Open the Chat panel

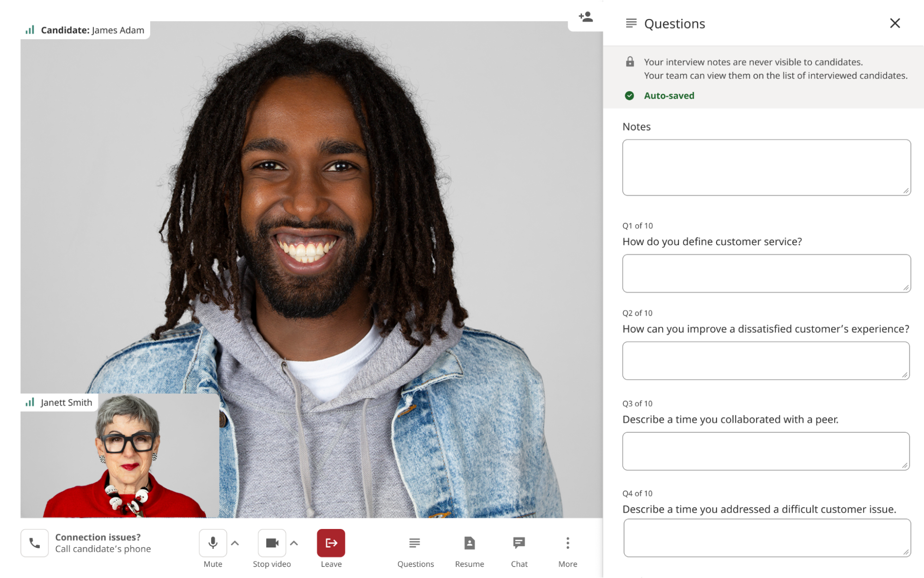[519, 548]
